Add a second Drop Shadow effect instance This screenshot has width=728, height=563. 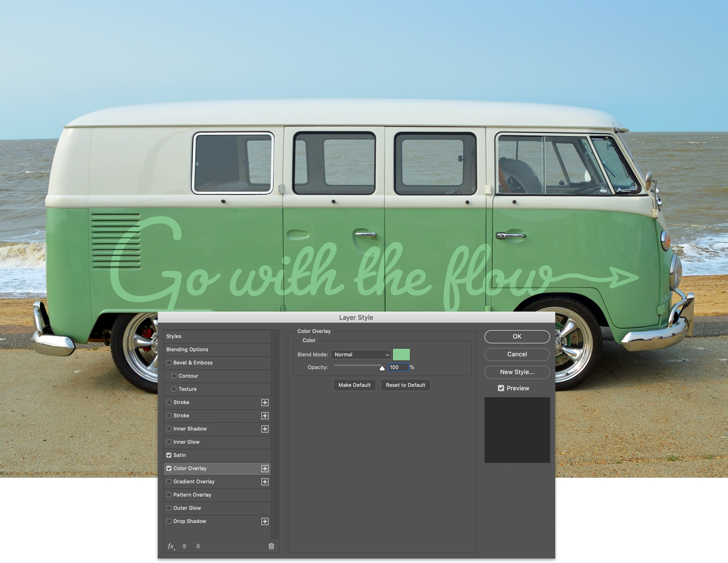(x=265, y=521)
